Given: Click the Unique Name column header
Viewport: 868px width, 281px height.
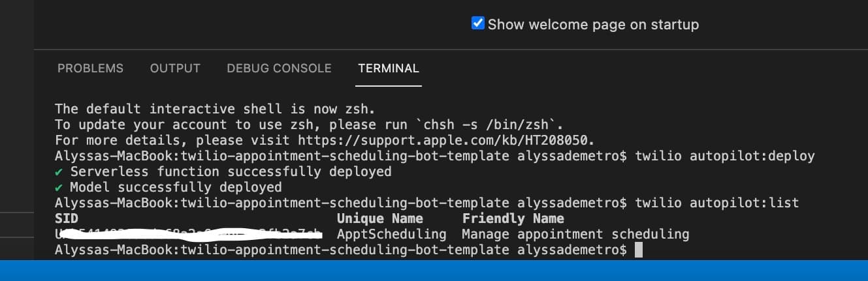Looking at the screenshot, I should [380, 218].
